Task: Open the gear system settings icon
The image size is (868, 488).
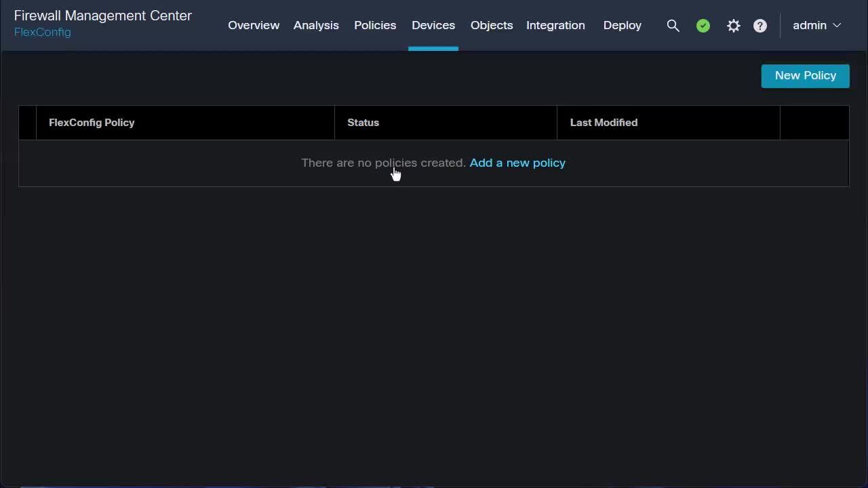Action: coord(733,26)
